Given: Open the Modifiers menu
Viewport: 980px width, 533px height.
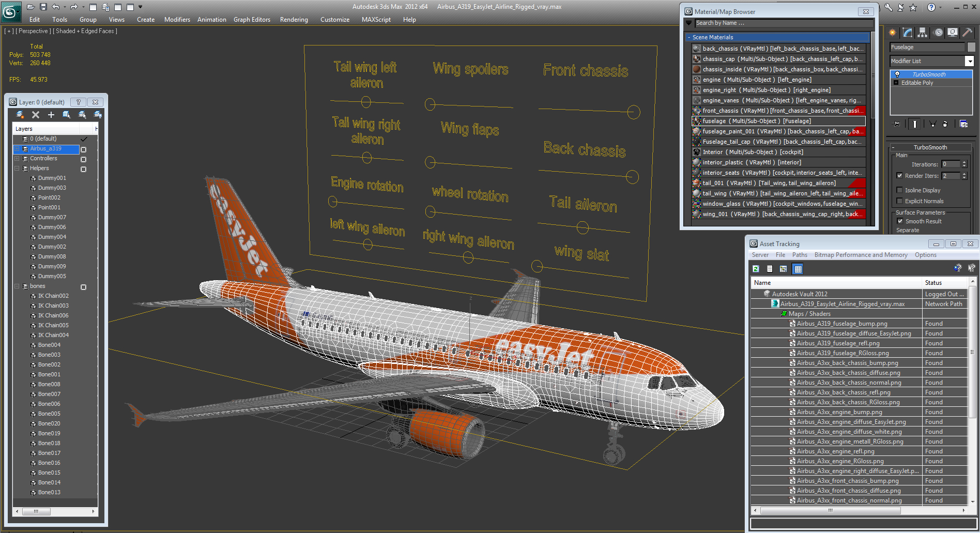Looking at the screenshot, I should coord(177,20).
